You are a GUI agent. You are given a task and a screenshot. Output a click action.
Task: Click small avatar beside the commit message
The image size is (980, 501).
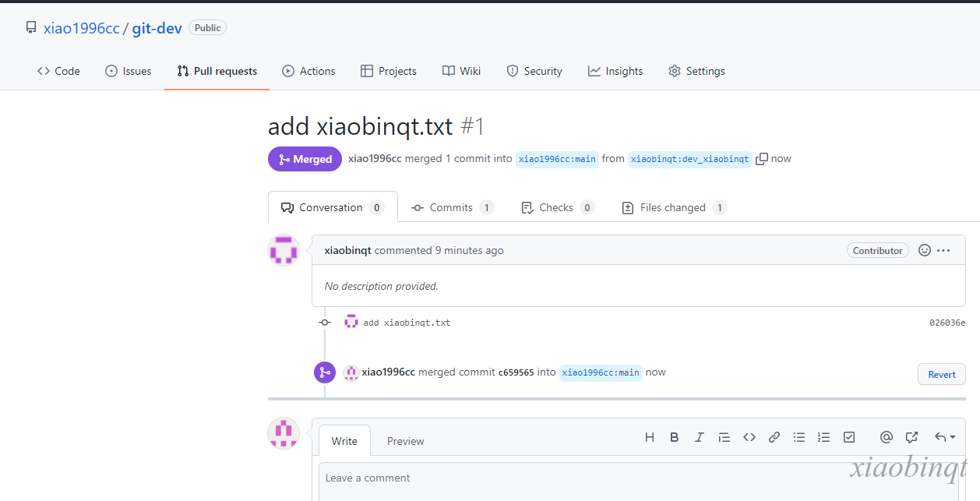pos(351,322)
